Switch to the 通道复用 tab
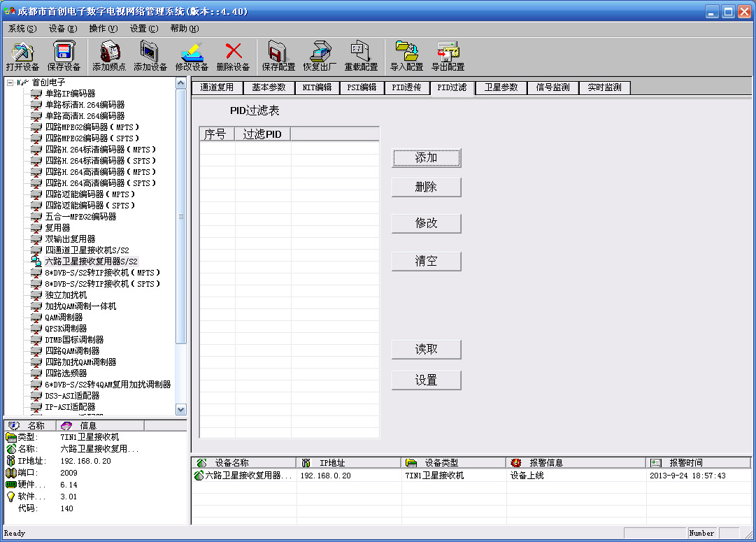Image resolution: width=756 pixels, height=542 pixels. click(217, 87)
